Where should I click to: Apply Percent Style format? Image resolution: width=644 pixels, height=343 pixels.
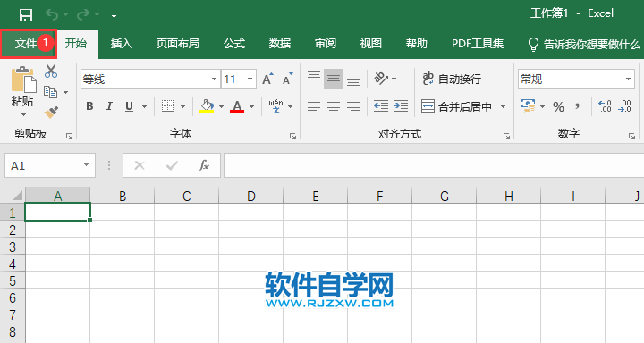coord(558,107)
